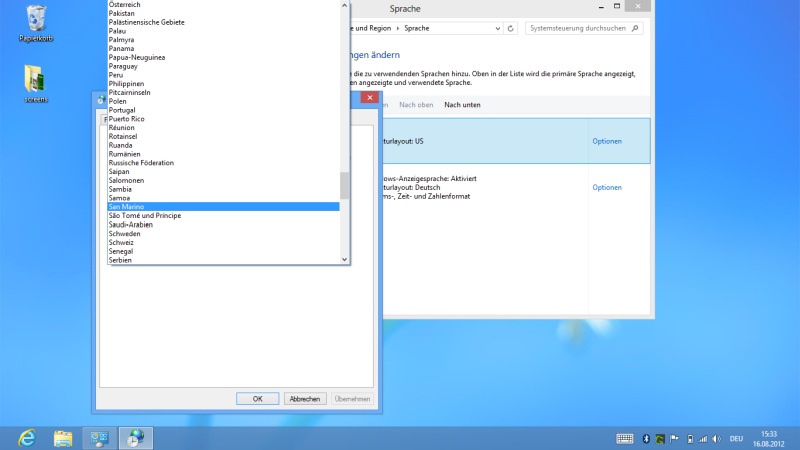The height and width of the screenshot is (450, 800).
Task: Click the Sprache breadcrumb in address bar
Action: pyautogui.click(x=416, y=29)
